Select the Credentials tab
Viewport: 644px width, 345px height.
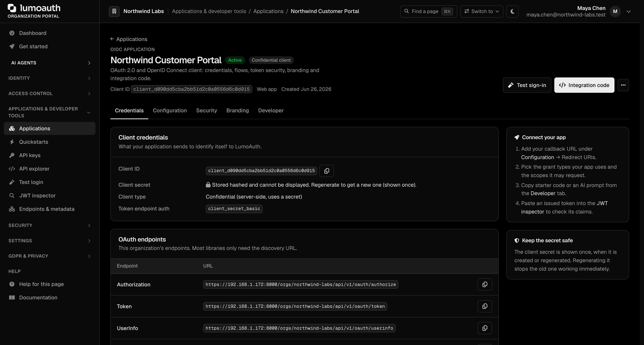(x=129, y=111)
